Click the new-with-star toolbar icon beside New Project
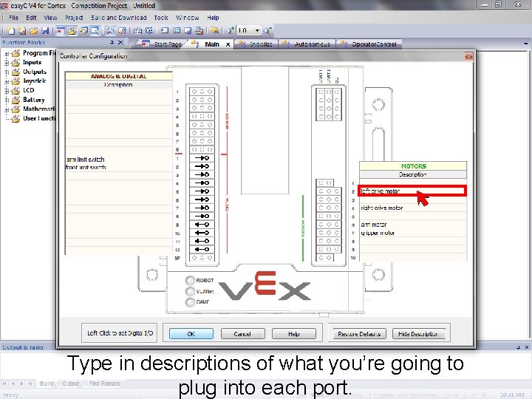 tap(22, 31)
